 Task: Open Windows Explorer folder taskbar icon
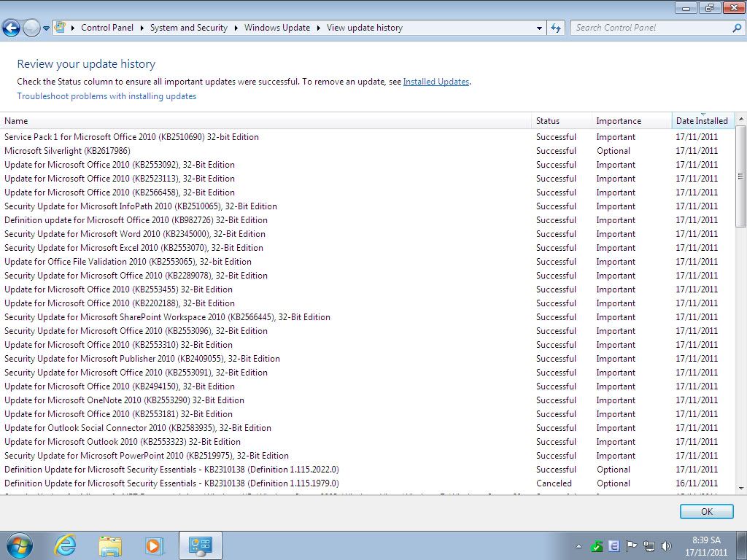click(110, 545)
